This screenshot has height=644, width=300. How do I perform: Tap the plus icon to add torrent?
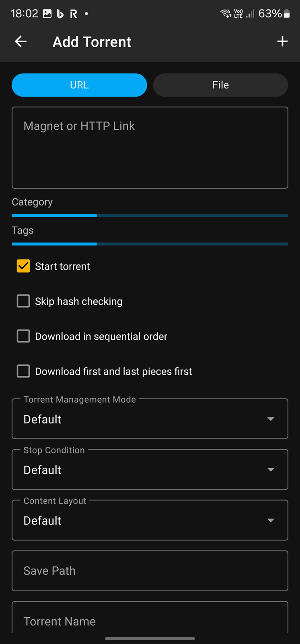tap(282, 41)
